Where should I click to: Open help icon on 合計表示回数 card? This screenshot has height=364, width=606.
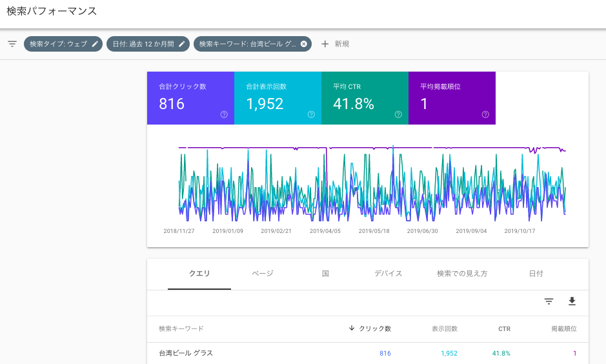[311, 114]
